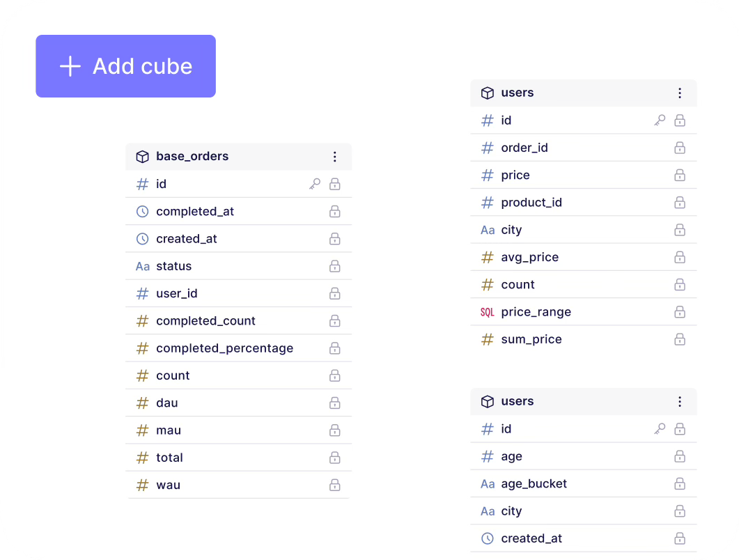The width and height of the screenshot is (739, 560).
Task: Click the key icon in bottom users id row
Action: pyautogui.click(x=660, y=429)
